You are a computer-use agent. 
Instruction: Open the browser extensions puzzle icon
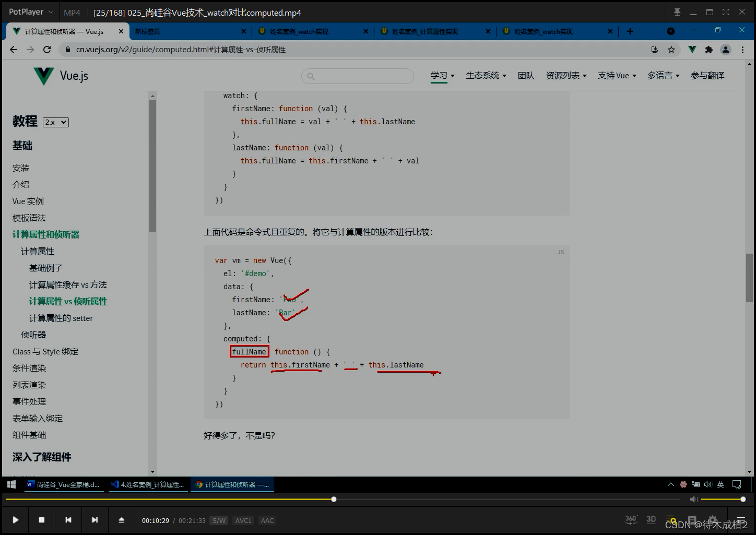click(x=708, y=50)
